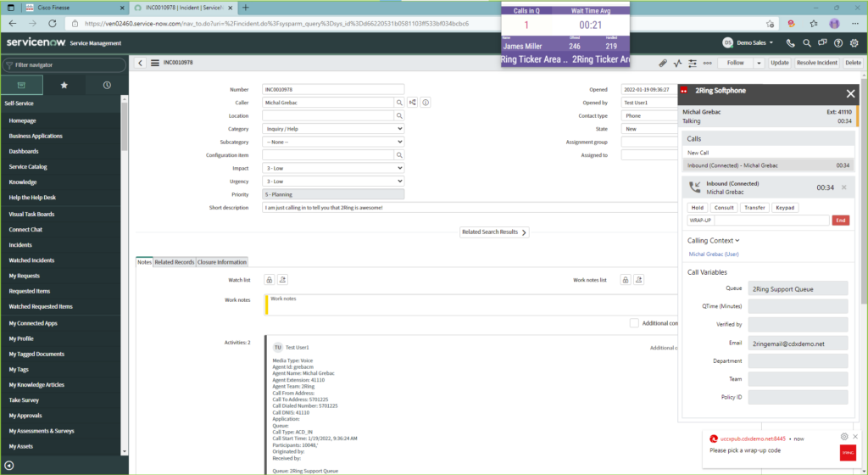Add me to Watch list icon

point(282,280)
